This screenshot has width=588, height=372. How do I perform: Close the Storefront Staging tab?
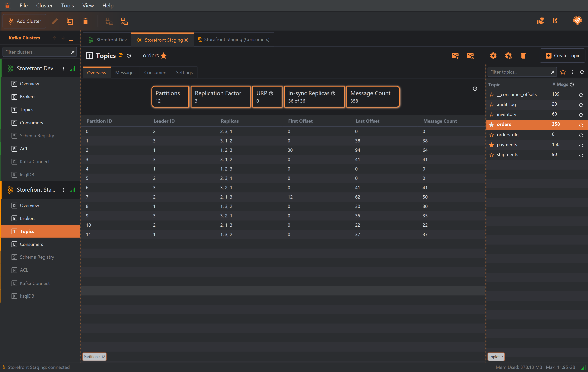186,40
